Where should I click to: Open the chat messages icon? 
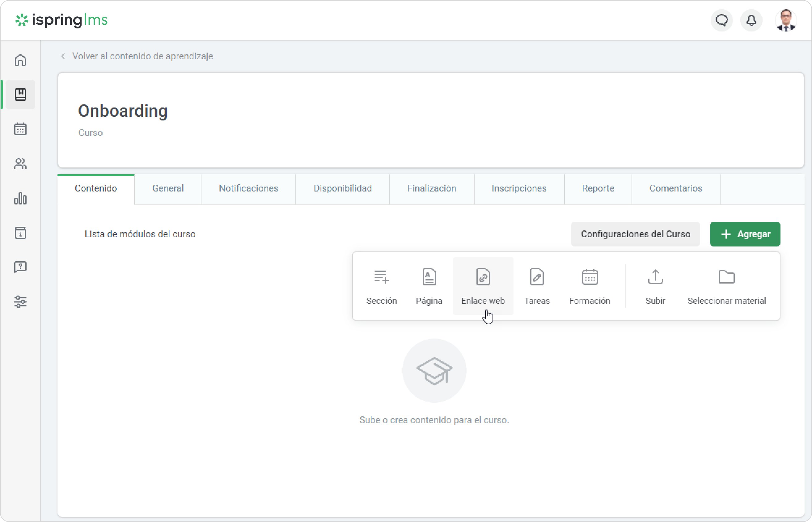tap(721, 20)
